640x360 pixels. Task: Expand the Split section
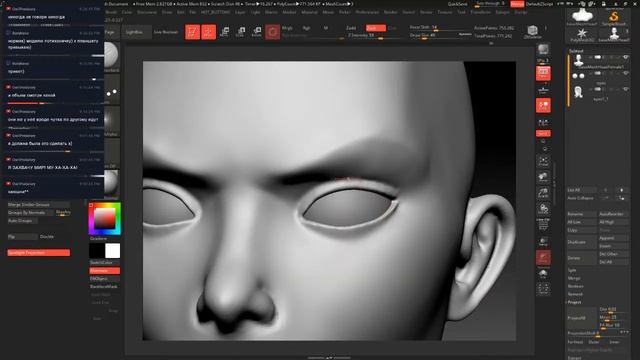coord(572,270)
